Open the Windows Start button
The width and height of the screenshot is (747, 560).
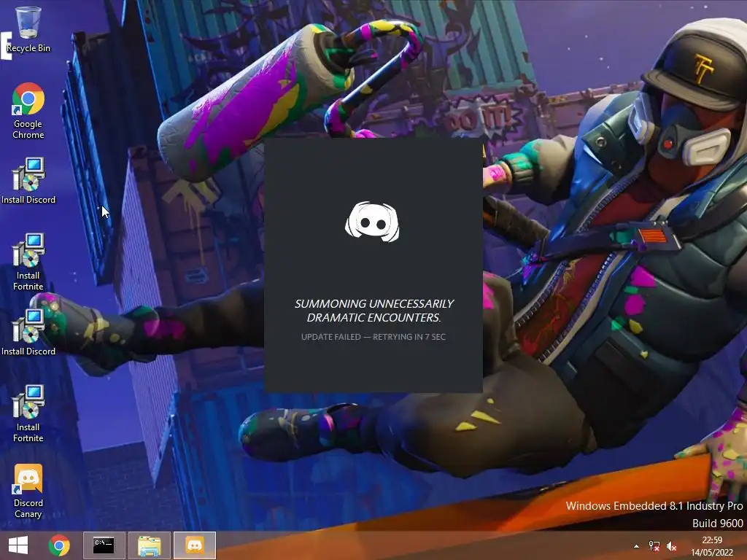click(18, 545)
